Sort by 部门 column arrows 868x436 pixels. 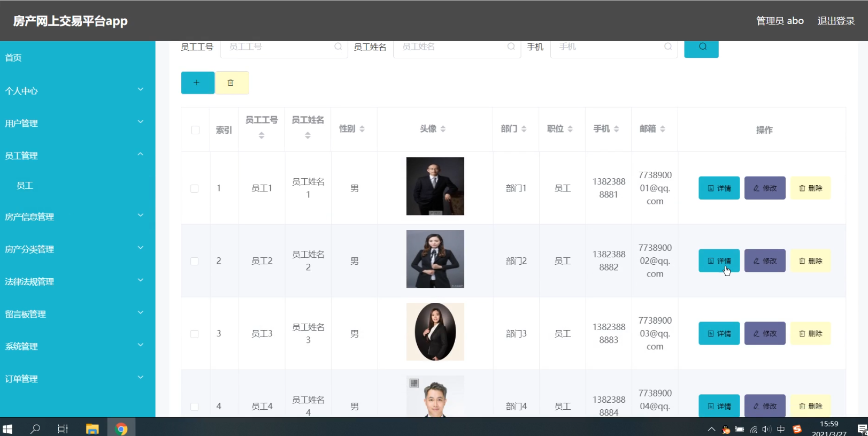click(x=524, y=129)
